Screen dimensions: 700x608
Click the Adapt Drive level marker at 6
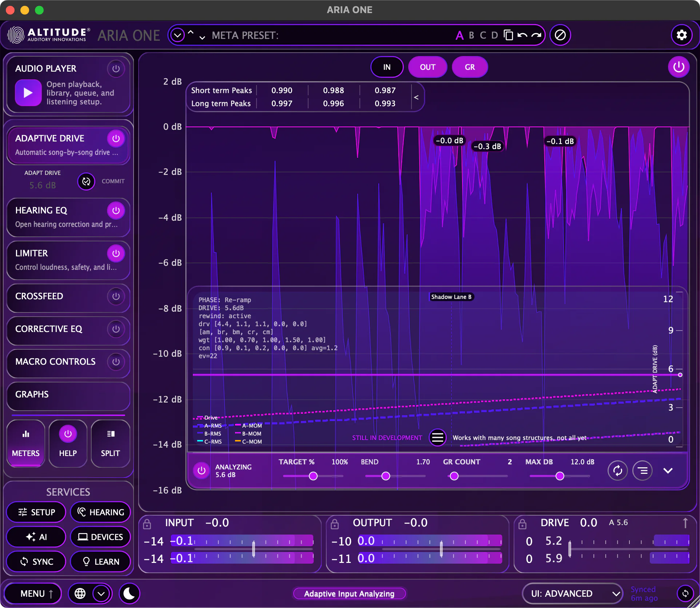pos(680,375)
